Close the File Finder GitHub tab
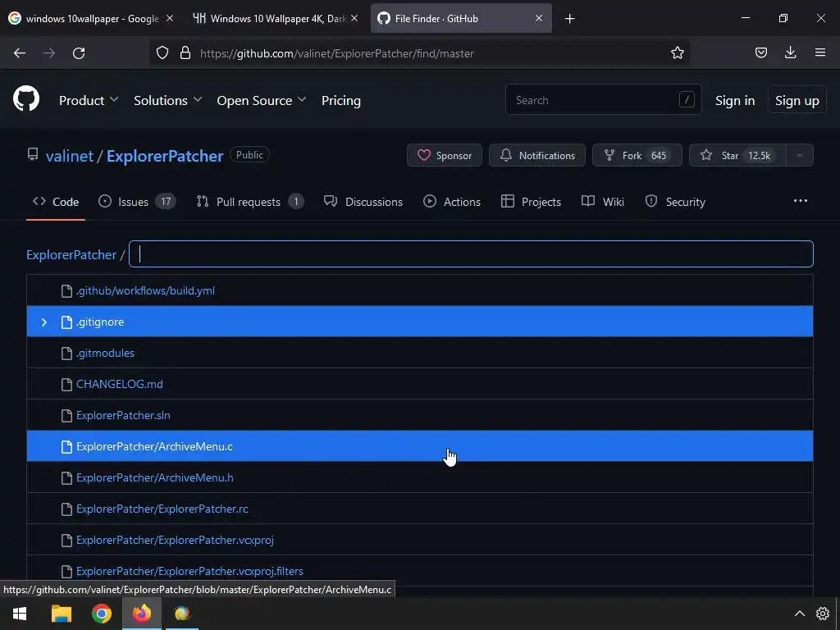The height and width of the screenshot is (630, 840). (539, 18)
